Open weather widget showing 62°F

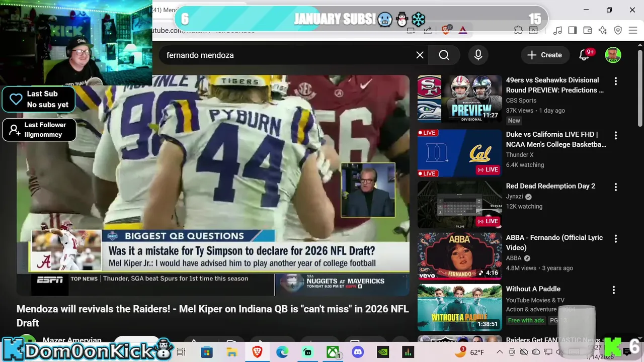pos(469,352)
